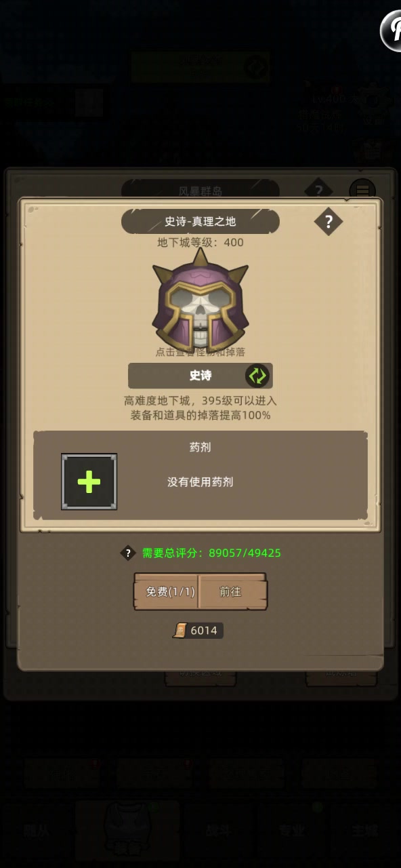Click the 前往 button

(x=232, y=591)
